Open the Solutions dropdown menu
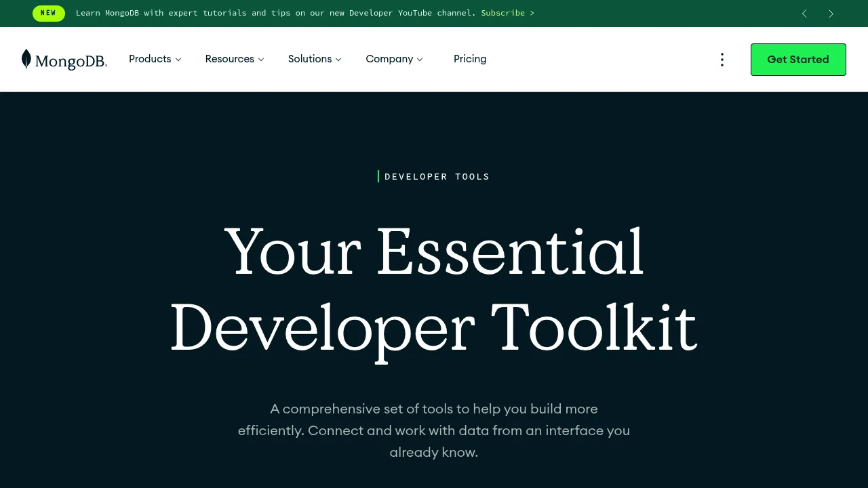The width and height of the screenshot is (868, 488). pyautogui.click(x=315, y=59)
